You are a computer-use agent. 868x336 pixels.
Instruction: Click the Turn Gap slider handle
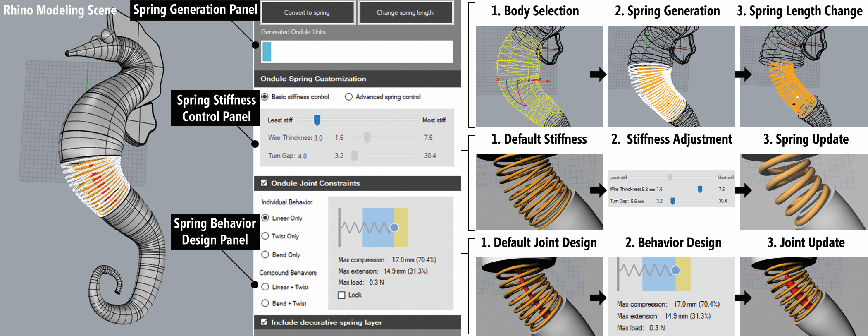(354, 156)
